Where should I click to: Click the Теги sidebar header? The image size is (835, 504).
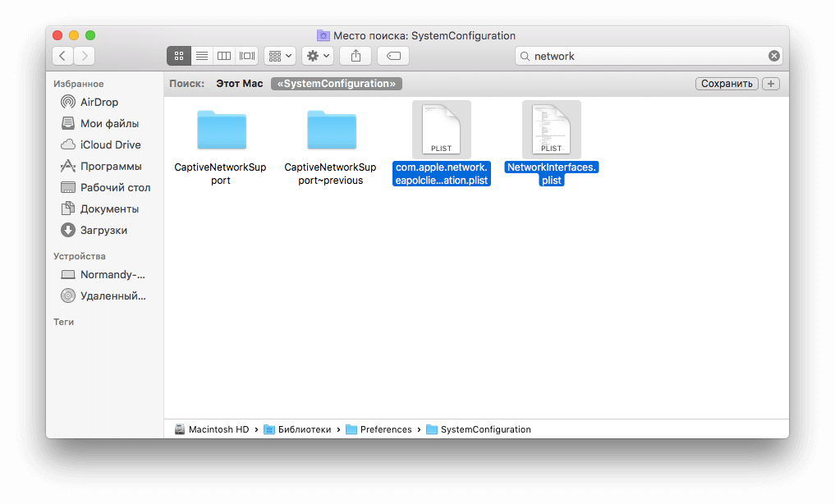click(63, 322)
